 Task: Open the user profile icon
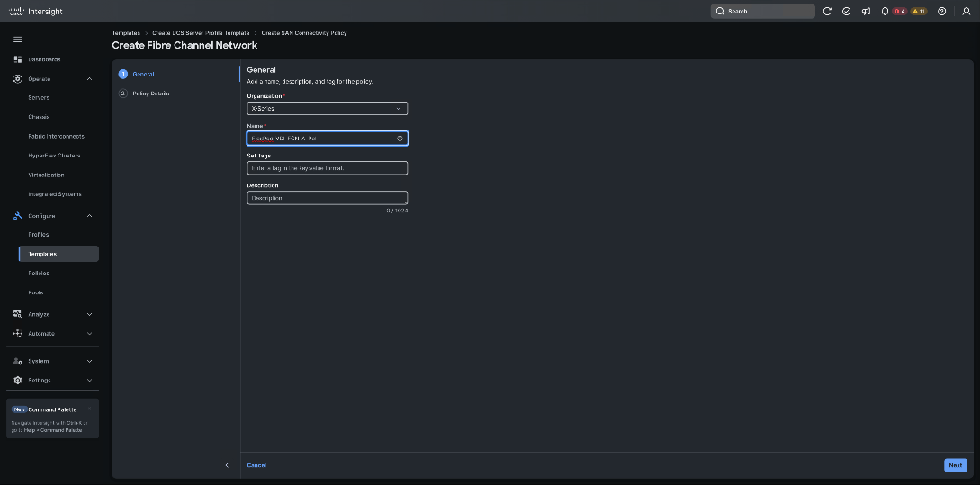pos(967,12)
